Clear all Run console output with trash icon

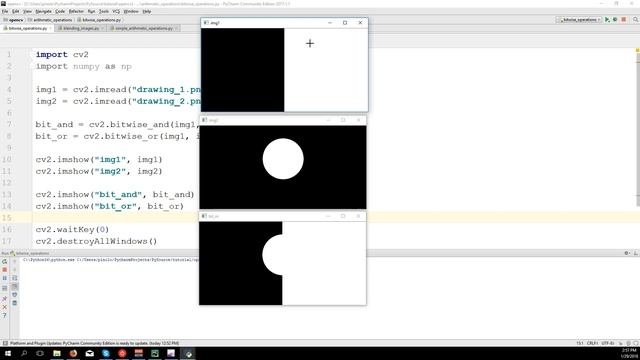point(15,303)
